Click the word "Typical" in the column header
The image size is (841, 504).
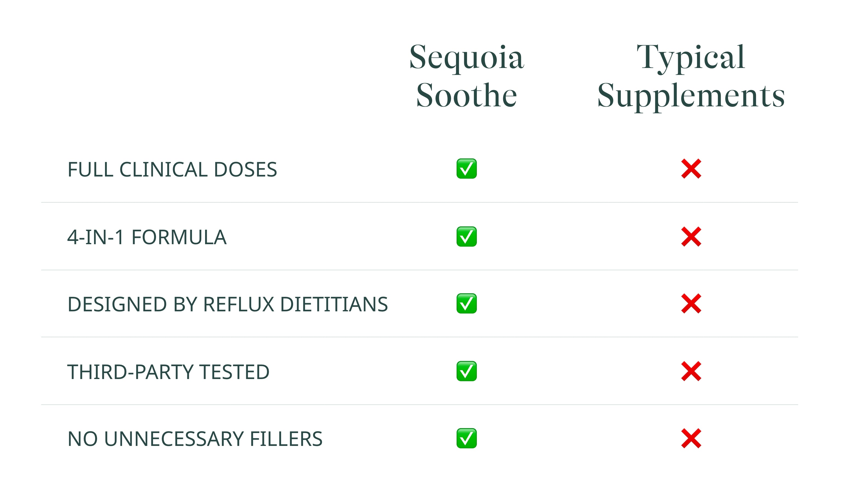coord(690,58)
